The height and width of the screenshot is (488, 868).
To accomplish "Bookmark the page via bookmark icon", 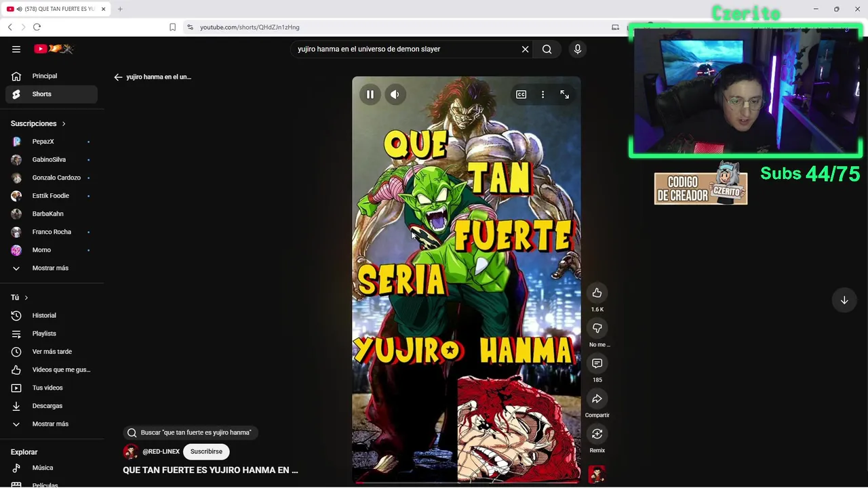I will tap(172, 27).
